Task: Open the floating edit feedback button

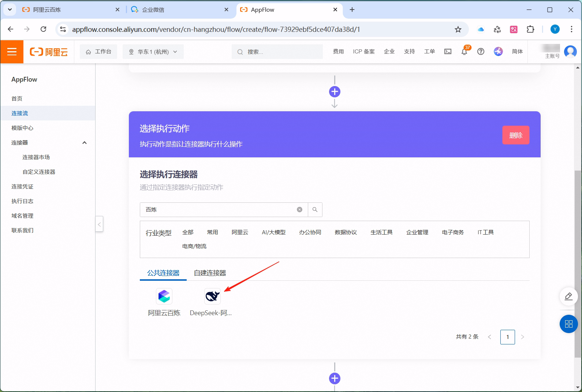Action: pyautogui.click(x=568, y=296)
